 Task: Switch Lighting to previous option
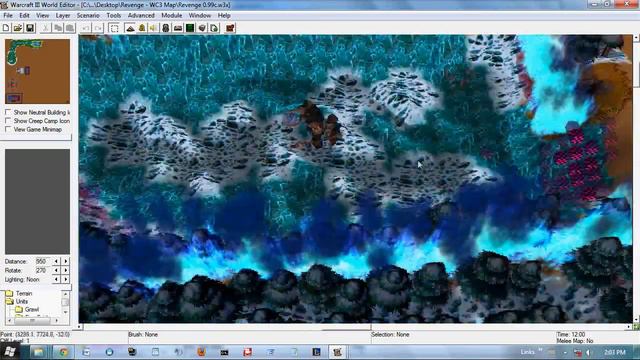coord(56,280)
